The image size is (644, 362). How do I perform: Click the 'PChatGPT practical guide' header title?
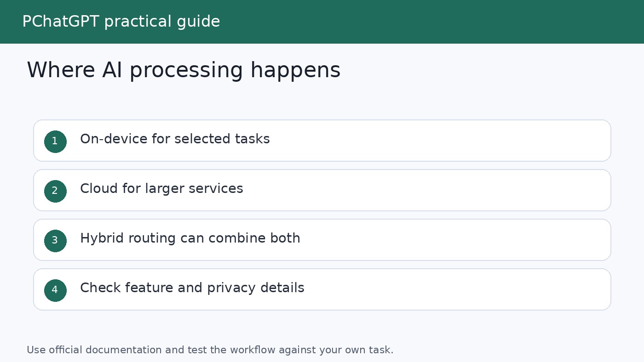pyautogui.click(x=121, y=22)
